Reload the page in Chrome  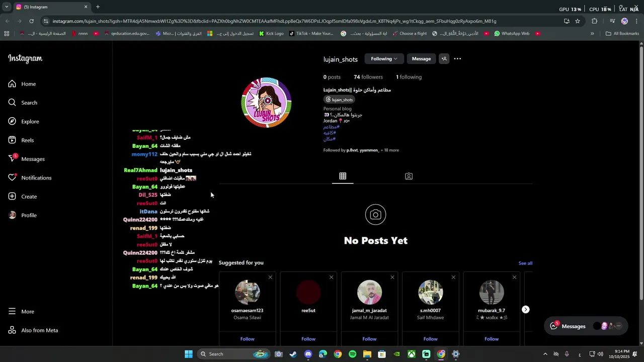(31, 21)
